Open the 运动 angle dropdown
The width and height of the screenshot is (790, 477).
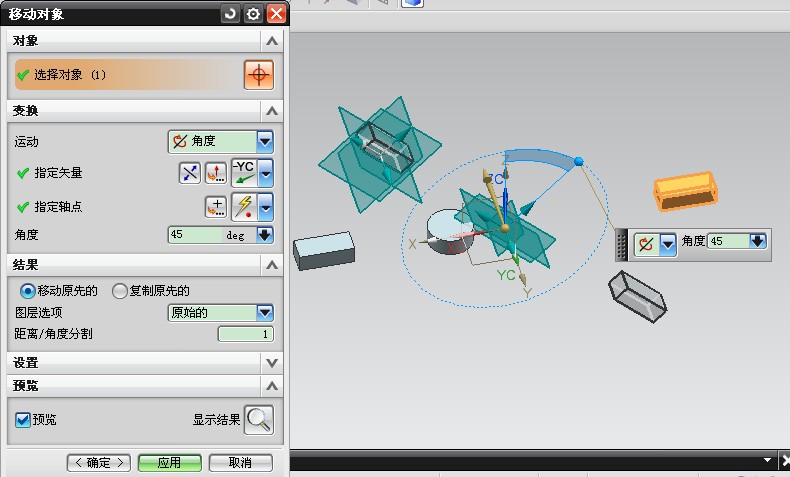click(x=265, y=142)
